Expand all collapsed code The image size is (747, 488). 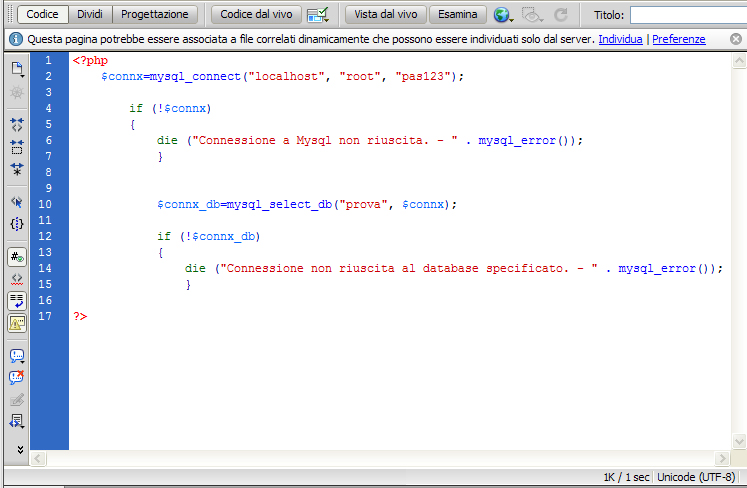pos(17,169)
